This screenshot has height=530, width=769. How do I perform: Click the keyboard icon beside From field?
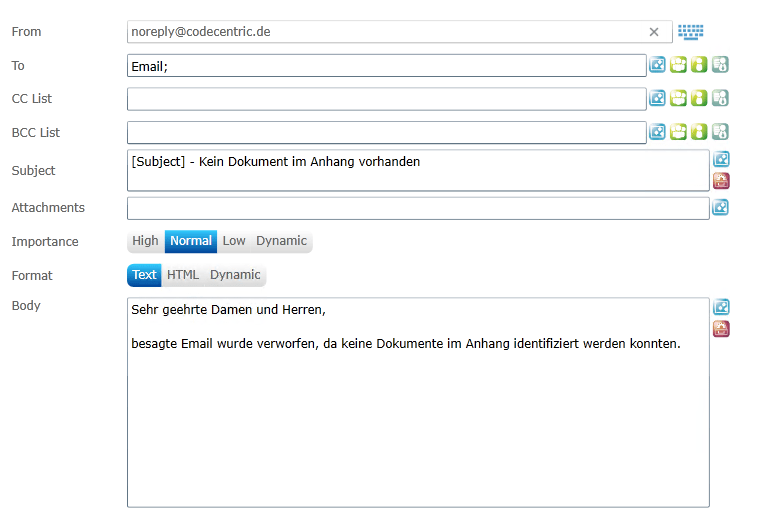(691, 32)
